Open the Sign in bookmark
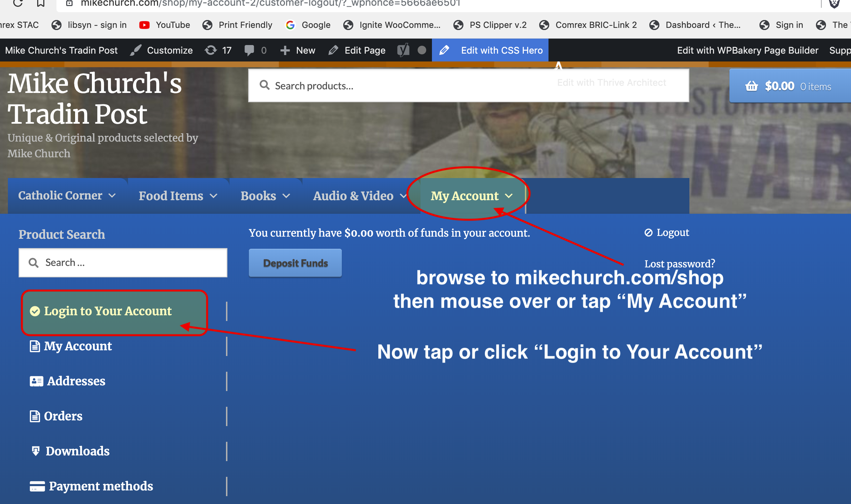Image resolution: width=851 pixels, height=504 pixels. 781,25
